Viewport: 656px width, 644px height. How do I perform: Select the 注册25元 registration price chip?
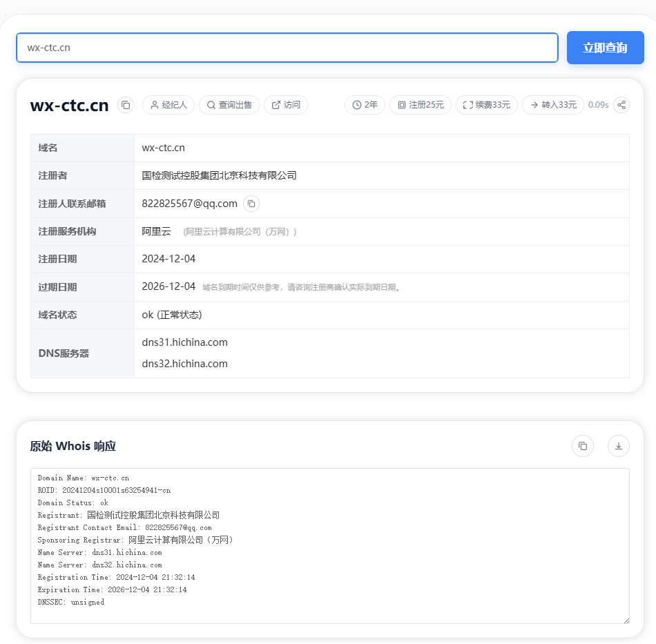[420, 105]
